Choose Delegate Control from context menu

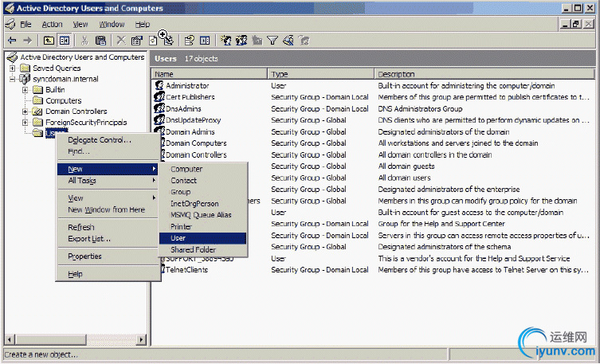coord(108,140)
